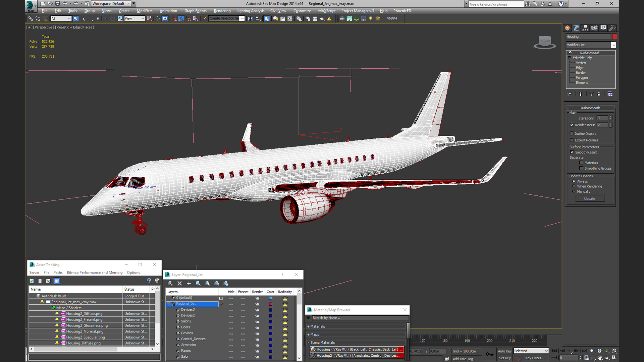Toggle TurboSmooth modifier lightbulb on/off
The height and width of the screenshot is (362, 644).
[570, 53]
